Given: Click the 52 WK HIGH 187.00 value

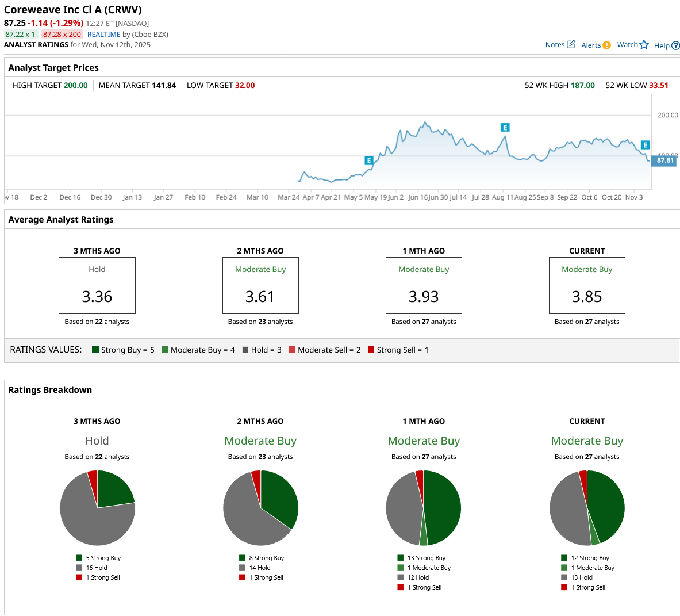Looking at the screenshot, I should tap(582, 85).
